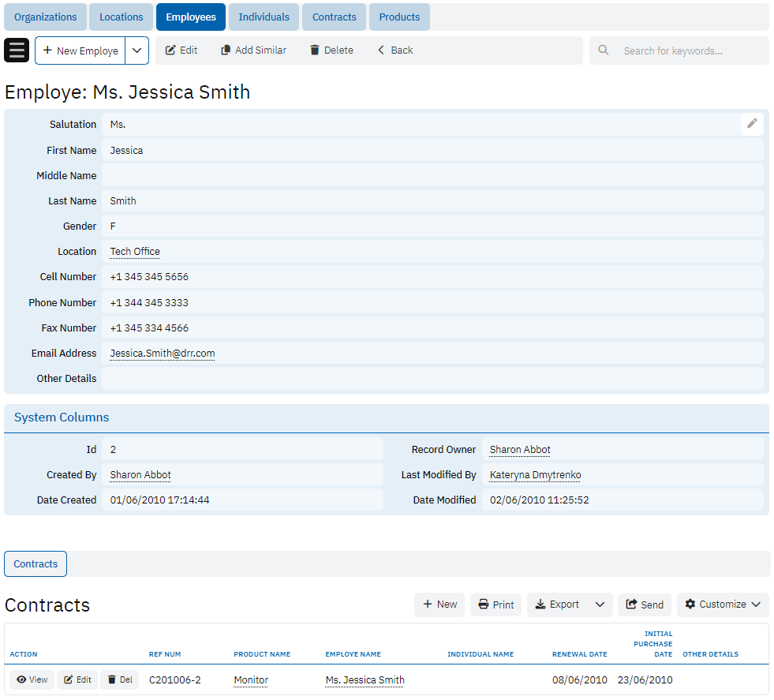Click the pencil edit icon beside Salutation
Image resolution: width=774 pixels, height=700 pixels.
point(752,124)
